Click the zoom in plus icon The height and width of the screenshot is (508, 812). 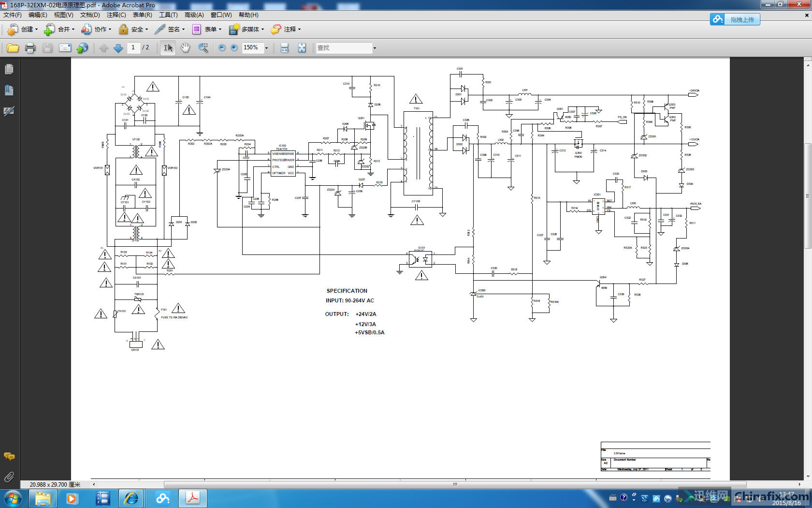[234, 47]
